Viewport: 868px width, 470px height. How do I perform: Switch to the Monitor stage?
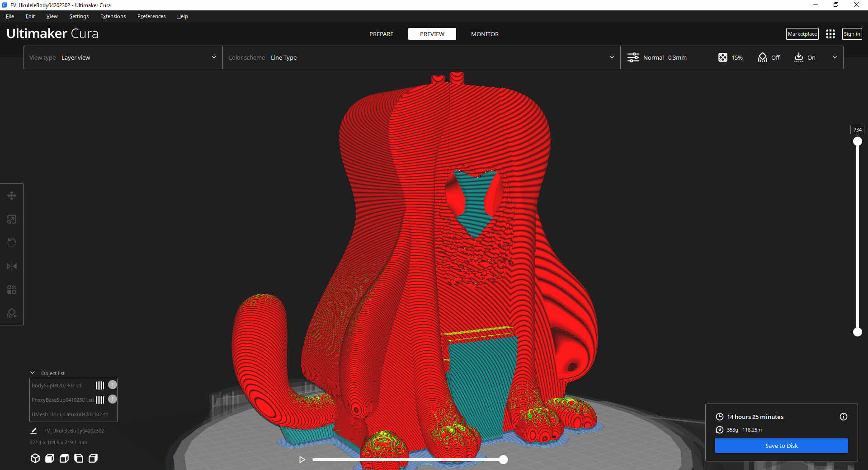click(485, 34)
